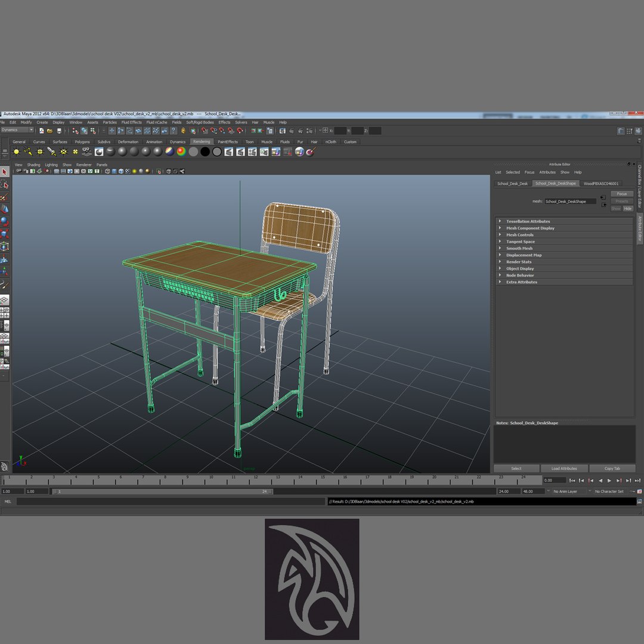Open the viewport Shading menu
Image resolution: width=644 pixels, height=644 pixels.
[x=33, y=165]
